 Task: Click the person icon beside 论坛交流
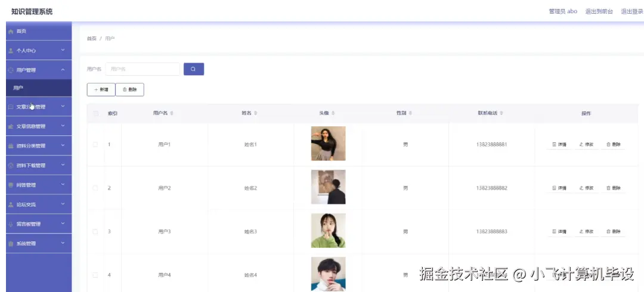pyautogui.click(x=11, y=204)
